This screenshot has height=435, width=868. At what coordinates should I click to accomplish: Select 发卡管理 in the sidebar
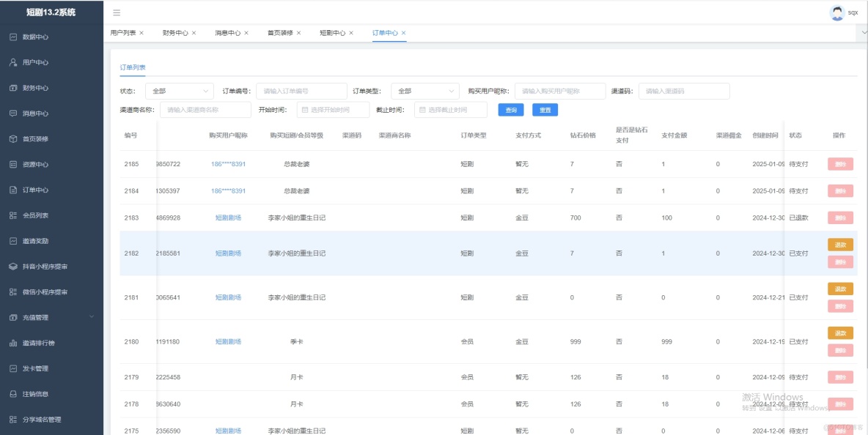tap(34, 368)
